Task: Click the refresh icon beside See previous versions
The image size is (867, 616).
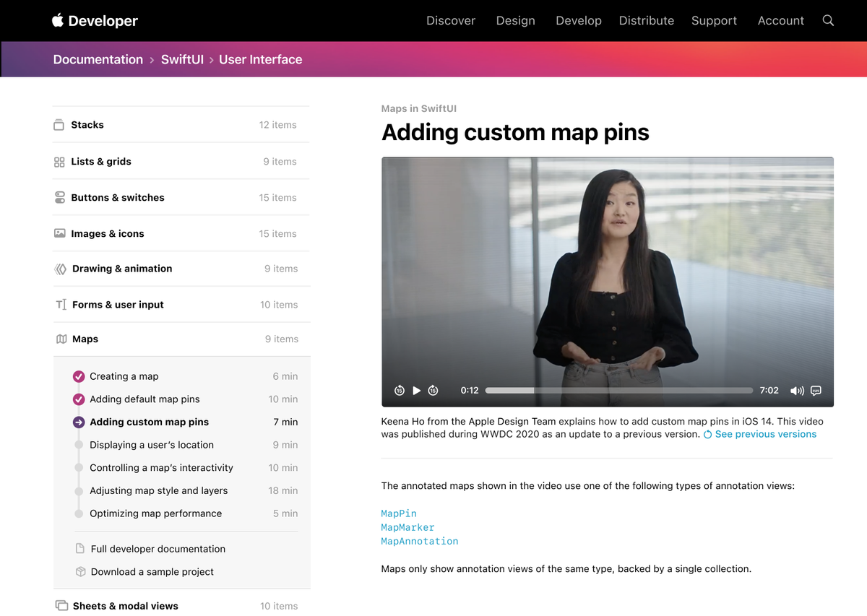Action: 707,434
